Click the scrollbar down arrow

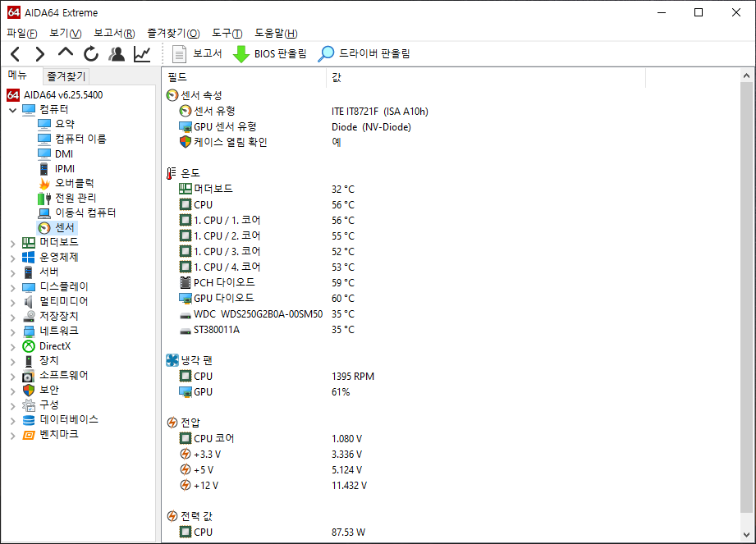746,534
